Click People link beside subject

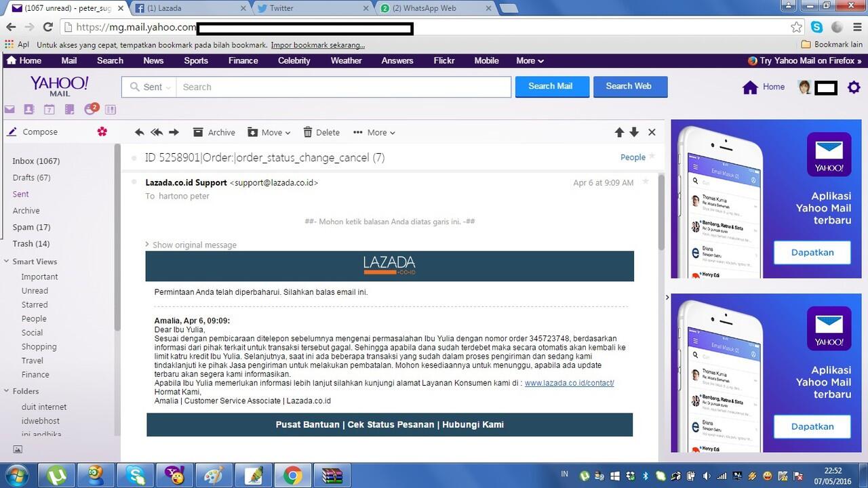click(633, 157)
